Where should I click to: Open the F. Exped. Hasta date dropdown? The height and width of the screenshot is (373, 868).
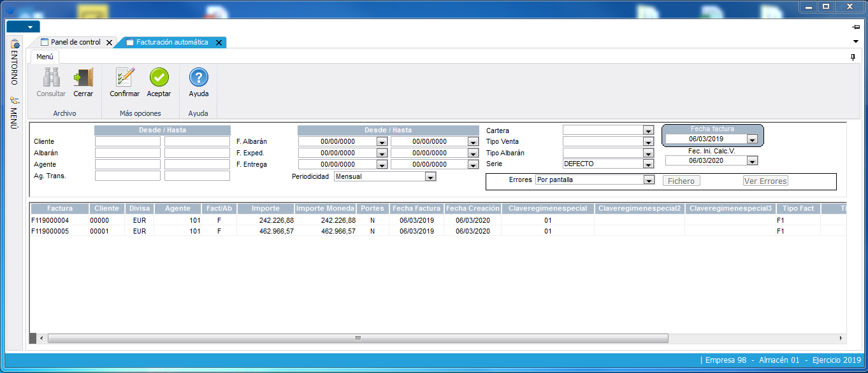[473, 153]
